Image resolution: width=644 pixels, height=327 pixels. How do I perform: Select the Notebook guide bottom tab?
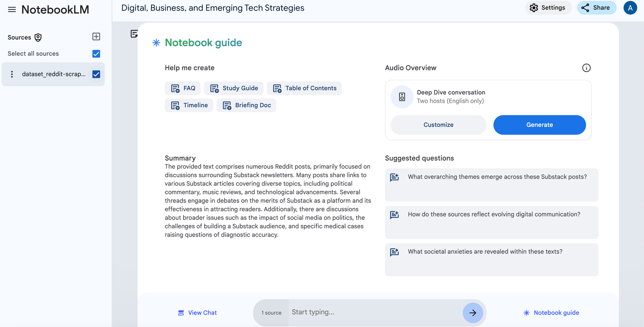pos(551,313)
